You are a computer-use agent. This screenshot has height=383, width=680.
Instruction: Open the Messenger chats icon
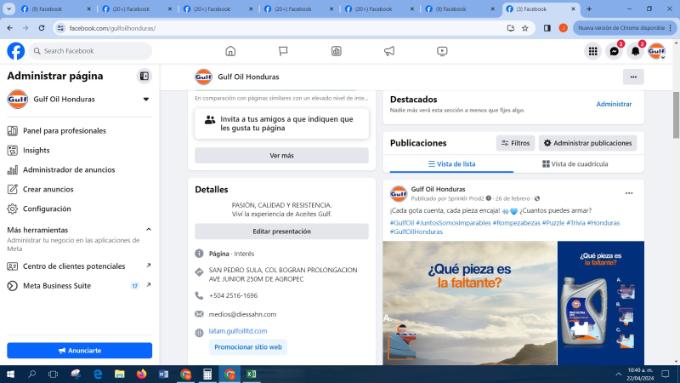click(614, 51)
